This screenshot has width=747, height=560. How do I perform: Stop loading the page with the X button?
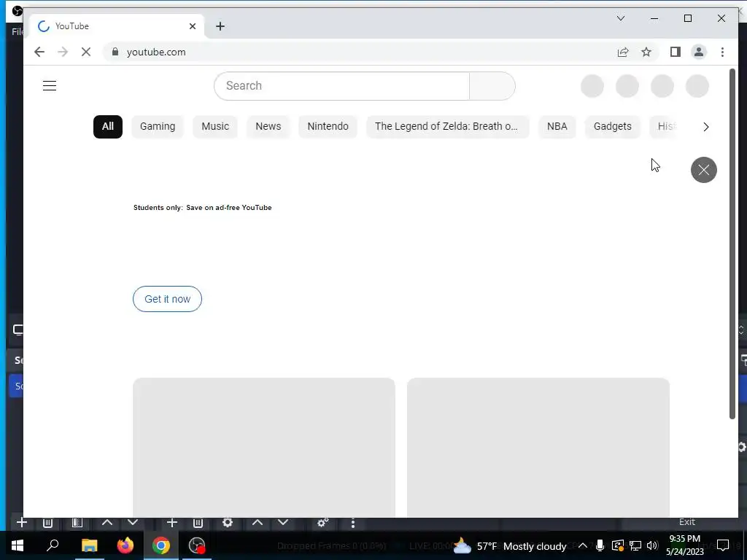(86, 52)
